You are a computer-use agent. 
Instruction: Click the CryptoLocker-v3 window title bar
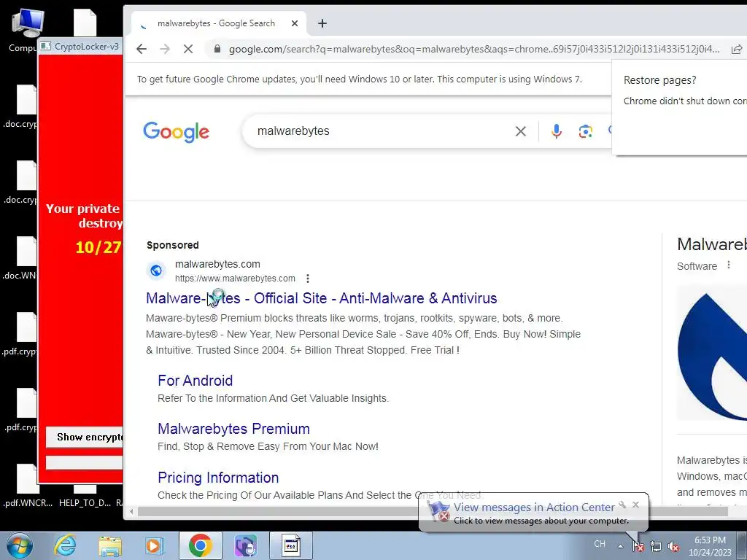pos(80,47)
